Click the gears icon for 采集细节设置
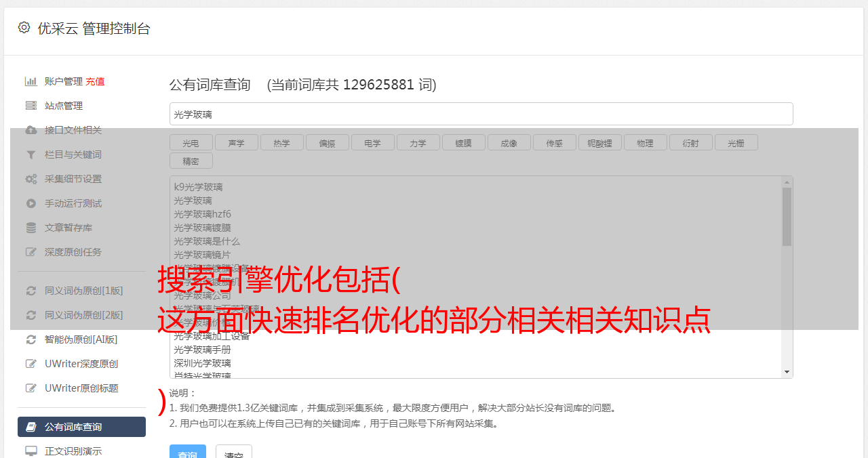Image resolution: width=868 pixels, height=458 pixels. click(31, 179)
